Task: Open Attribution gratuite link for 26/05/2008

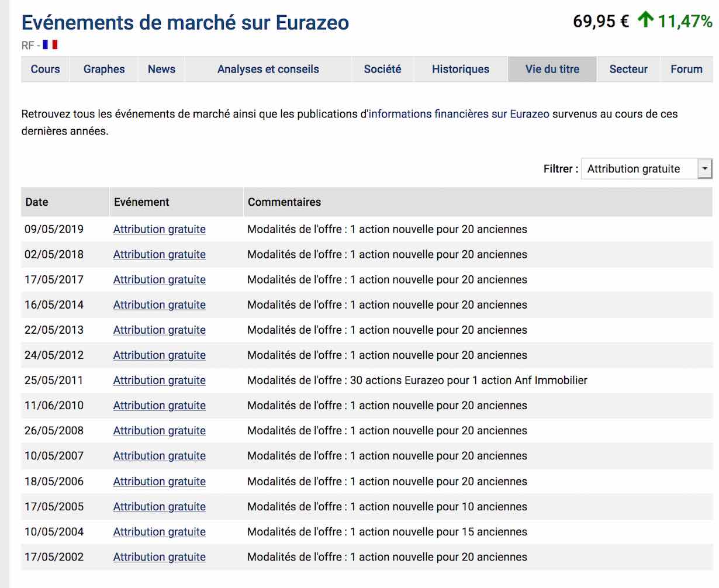Action: 160,430
